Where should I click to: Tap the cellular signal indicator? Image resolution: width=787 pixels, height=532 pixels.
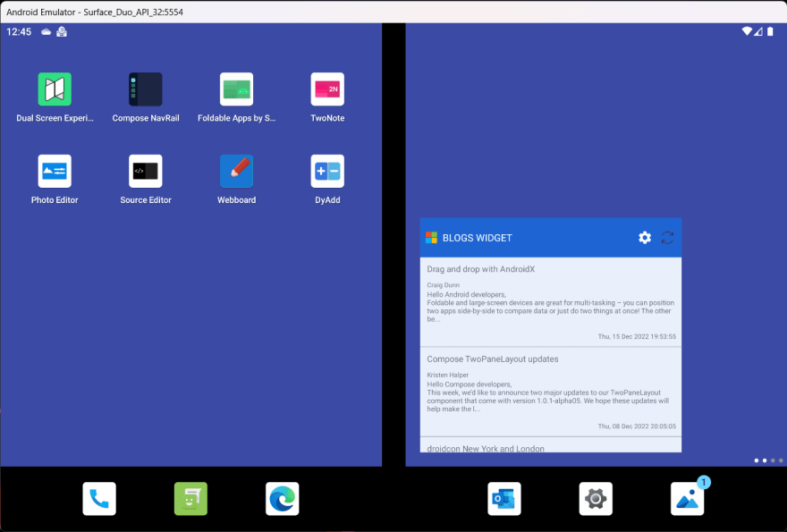tap(758, 31)
